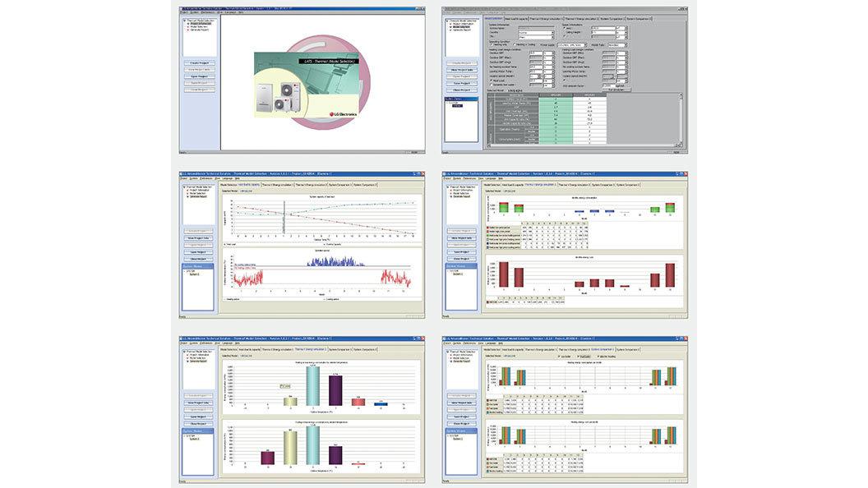Open the System menu in the line-chart window

point(194,178)
